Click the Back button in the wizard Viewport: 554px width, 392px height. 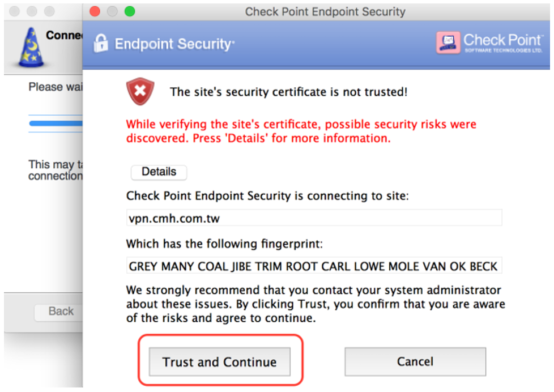click(x=60, y=311)
